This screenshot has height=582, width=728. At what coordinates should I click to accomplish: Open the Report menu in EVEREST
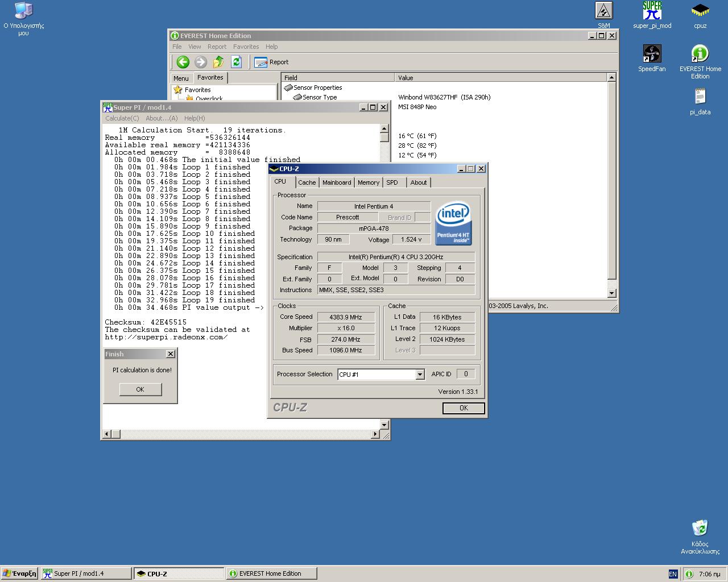pyautogui.click(x=217, y=47)
